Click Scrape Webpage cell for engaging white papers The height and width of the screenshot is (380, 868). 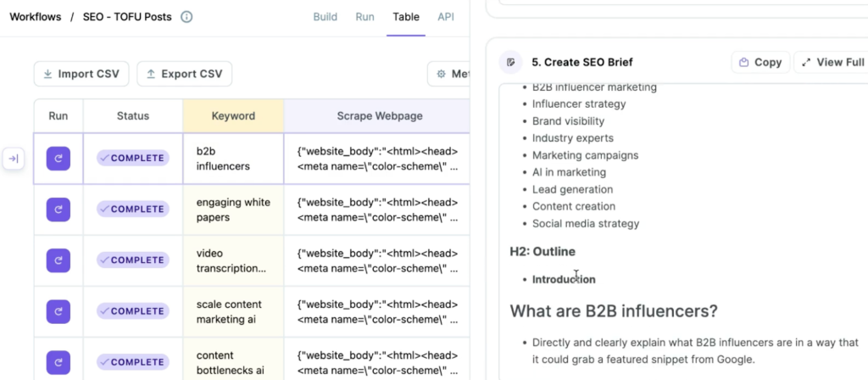[x=376, y=210]
